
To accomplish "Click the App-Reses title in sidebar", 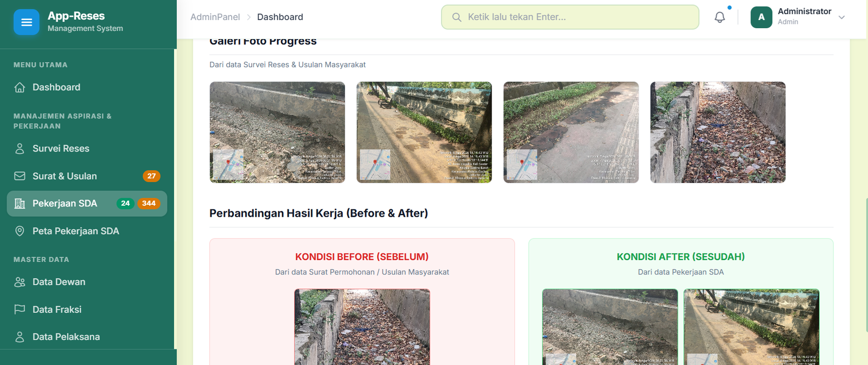I will (76, 16).
